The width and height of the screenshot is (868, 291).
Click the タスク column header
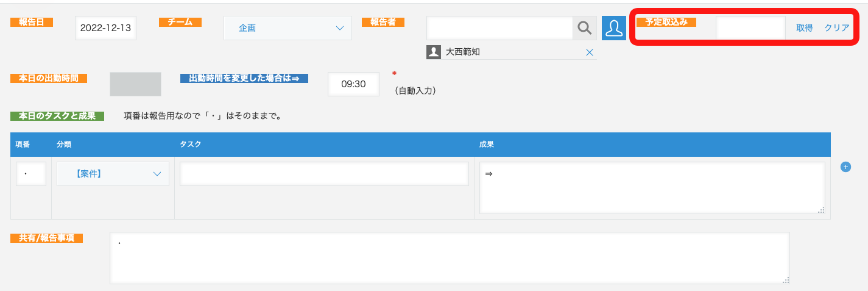[x=191, y=145]
